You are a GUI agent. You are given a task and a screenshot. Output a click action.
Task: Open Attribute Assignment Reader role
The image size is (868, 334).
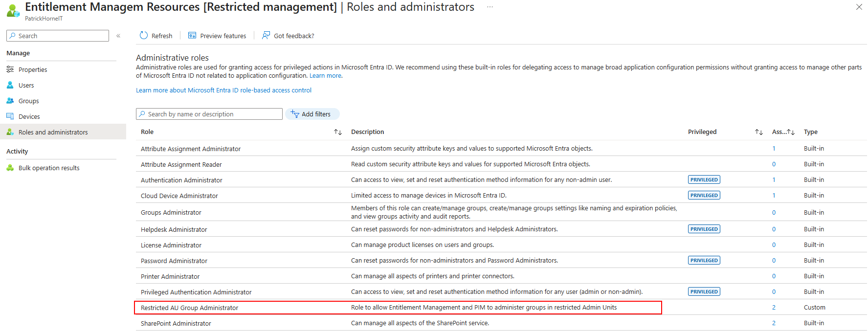181,165
